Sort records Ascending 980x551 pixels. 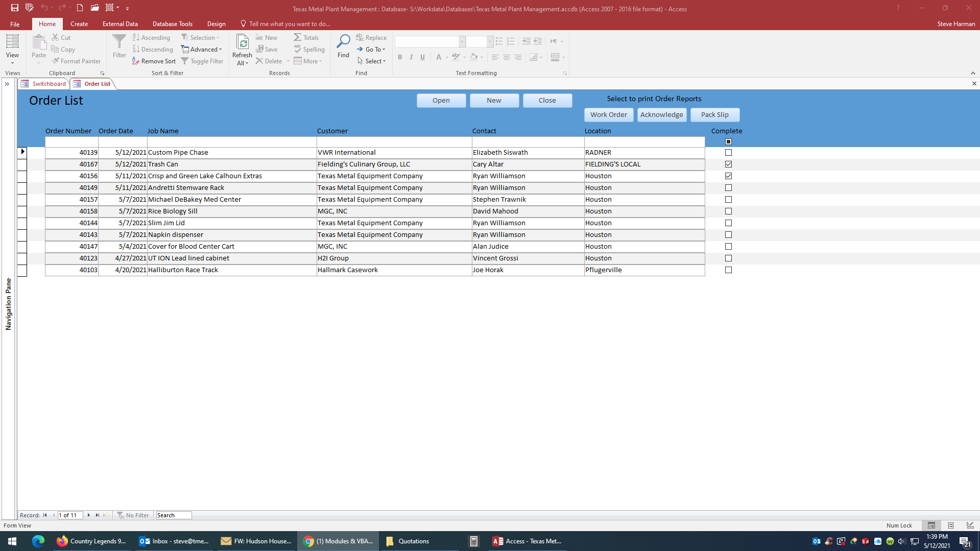[x=151, y=38]
